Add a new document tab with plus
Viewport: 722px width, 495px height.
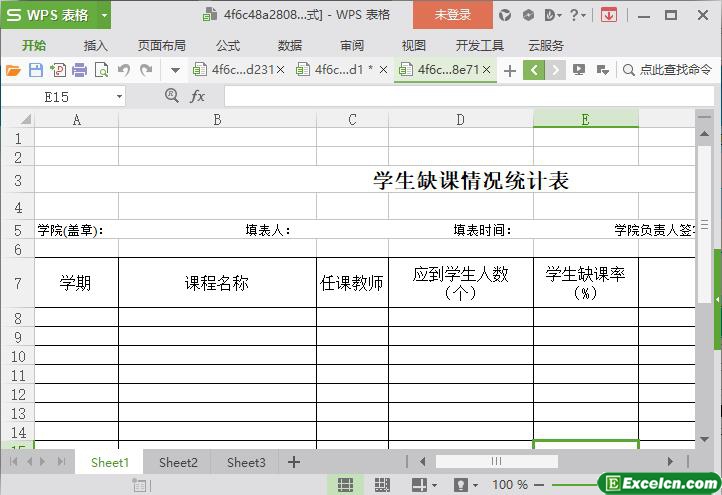point(510,70)
